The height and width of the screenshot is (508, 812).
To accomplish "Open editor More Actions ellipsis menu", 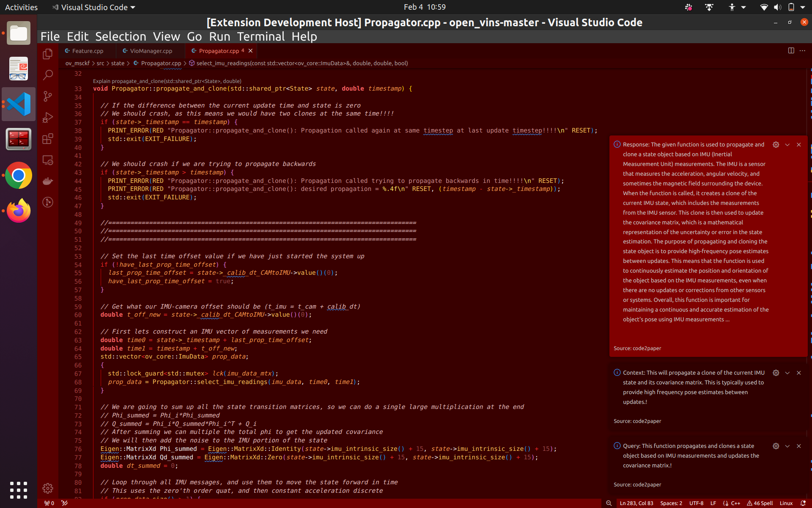I will tap(803, 51).
